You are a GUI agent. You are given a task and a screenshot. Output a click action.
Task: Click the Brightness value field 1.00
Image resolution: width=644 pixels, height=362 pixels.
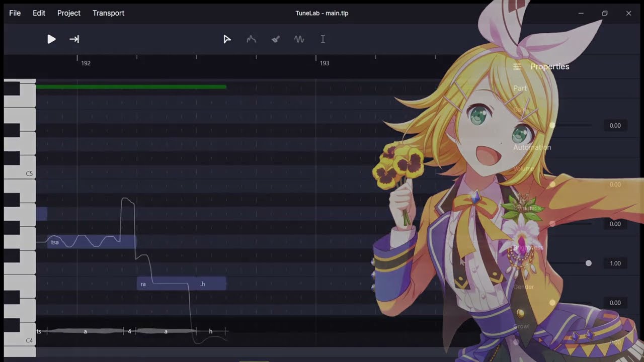615,263
